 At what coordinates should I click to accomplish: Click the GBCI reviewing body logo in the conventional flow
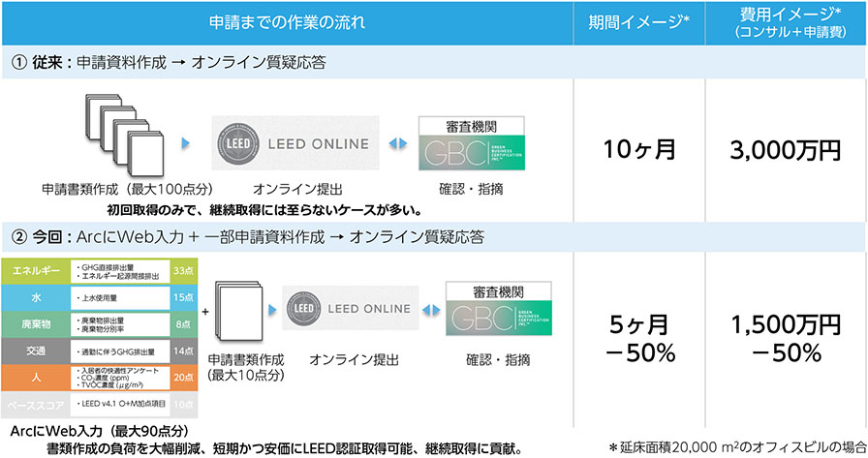(x=471, y=143)
